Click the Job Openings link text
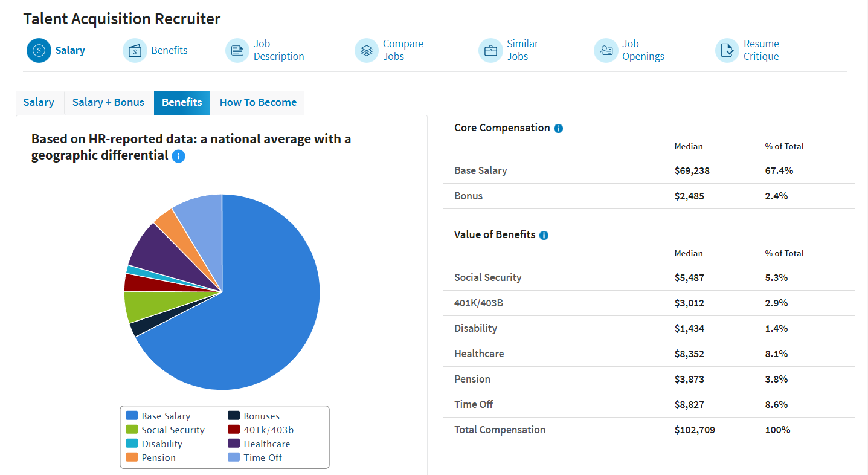This screenshot has width=868, height=475. point(640,50)
